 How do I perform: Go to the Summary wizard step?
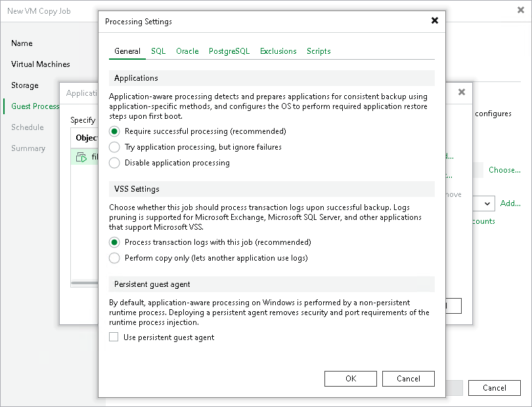click(28, 148)
